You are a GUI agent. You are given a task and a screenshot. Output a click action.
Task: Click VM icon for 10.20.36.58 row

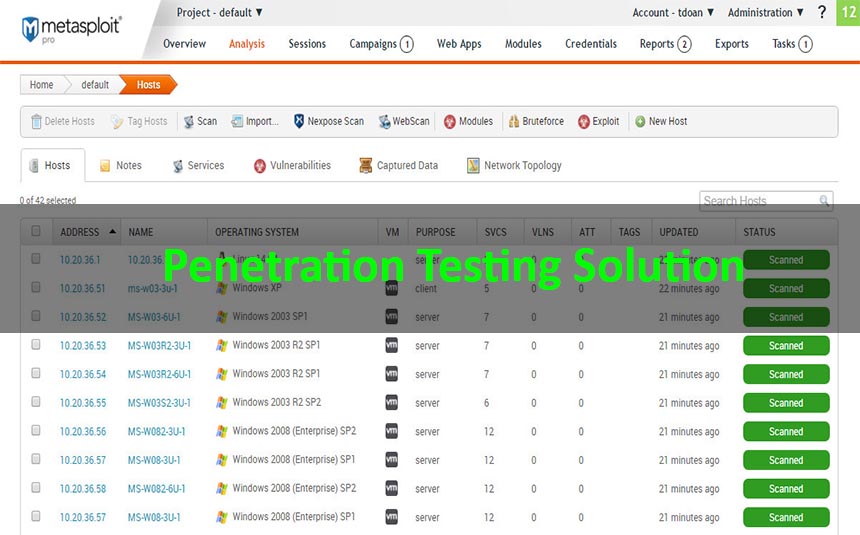[x=392, y=488]
